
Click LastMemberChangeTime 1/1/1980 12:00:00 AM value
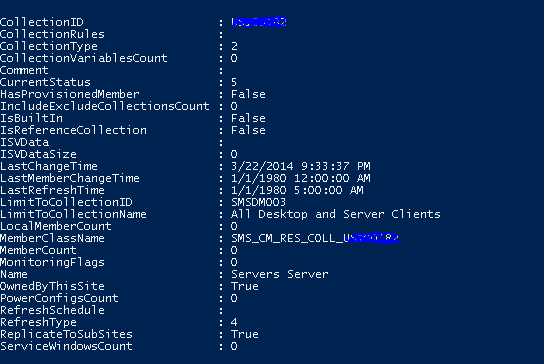pyautogui.click(x=301, y=178)
